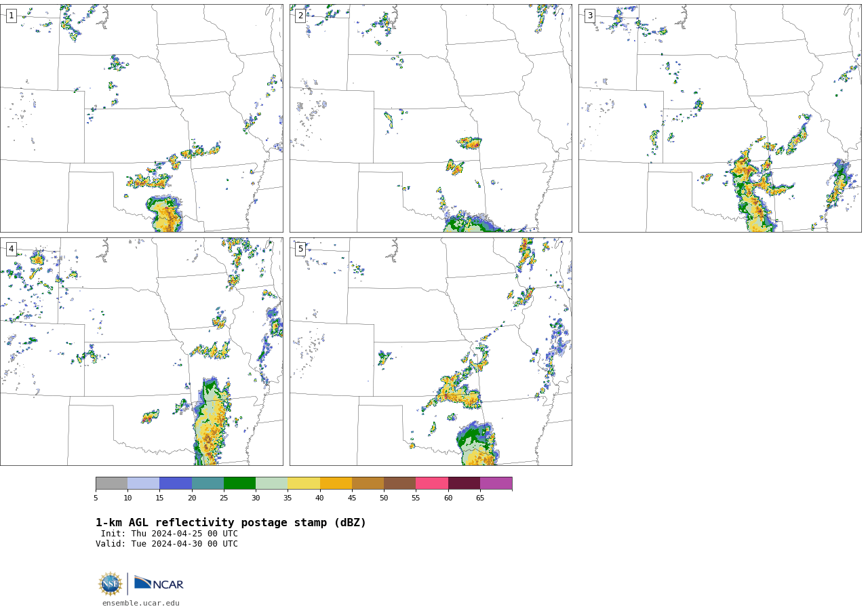The height and width of the screenshot is (611, 868).
Task: Click the 1-km AGL reflectivity title
Action: [x=231, y=523]
